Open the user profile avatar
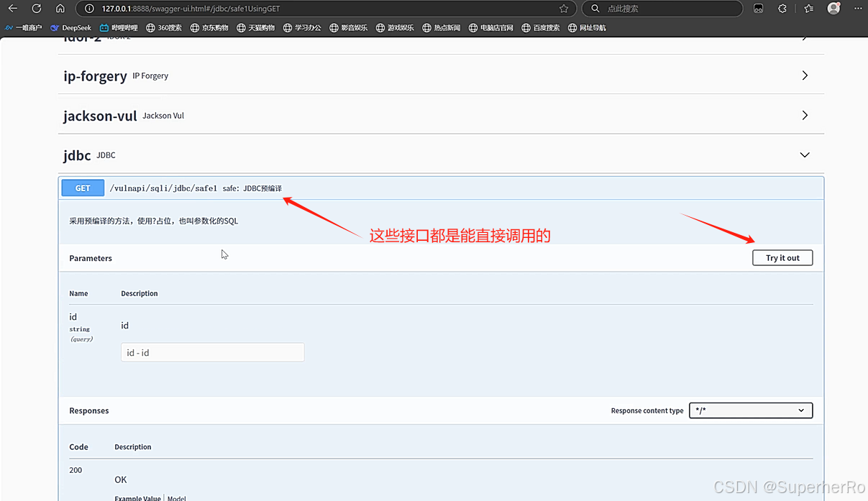 [833, 9]
